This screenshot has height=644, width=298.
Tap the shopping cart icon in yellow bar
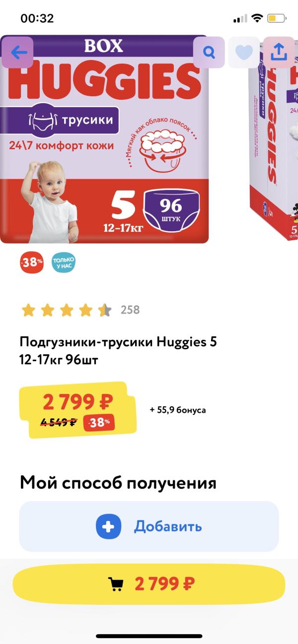tap(116, 584)
